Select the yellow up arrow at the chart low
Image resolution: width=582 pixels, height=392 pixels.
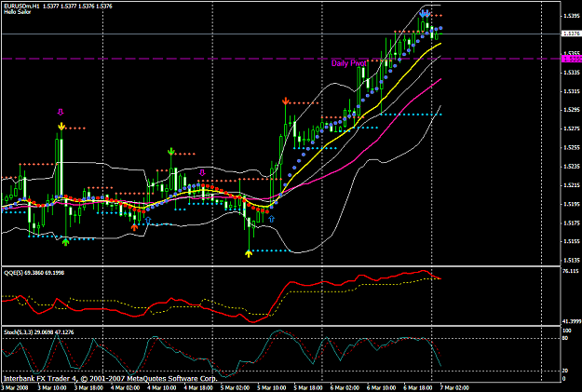pos(249,253)
